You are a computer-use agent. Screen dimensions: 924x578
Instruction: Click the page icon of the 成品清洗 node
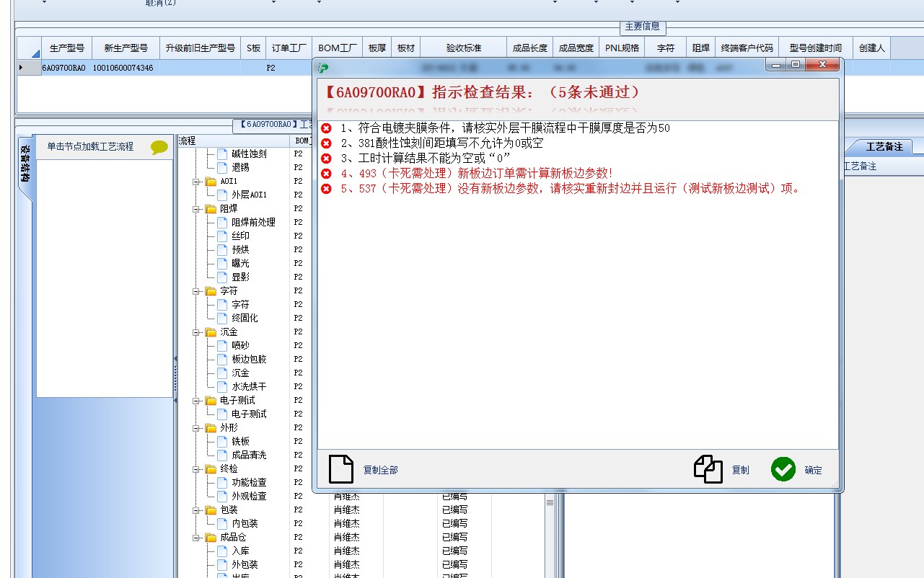tap(221, 455)
